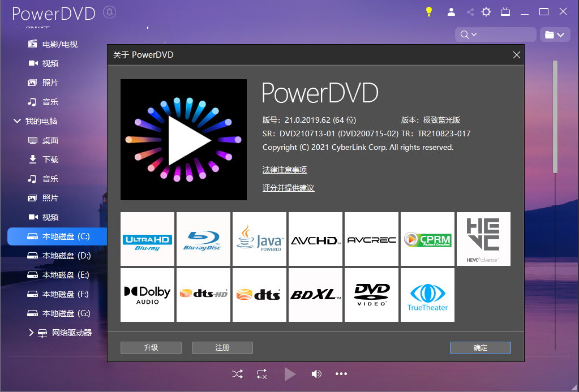The width and height of the screenshot is (579, 392).
Task: Click the AVCREC logo
Action: click(371, 239)
